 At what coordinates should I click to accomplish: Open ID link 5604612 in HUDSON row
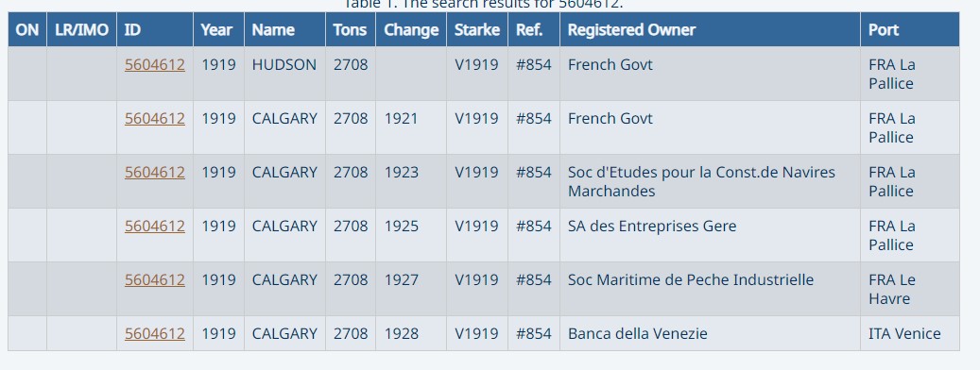(154, 64)
